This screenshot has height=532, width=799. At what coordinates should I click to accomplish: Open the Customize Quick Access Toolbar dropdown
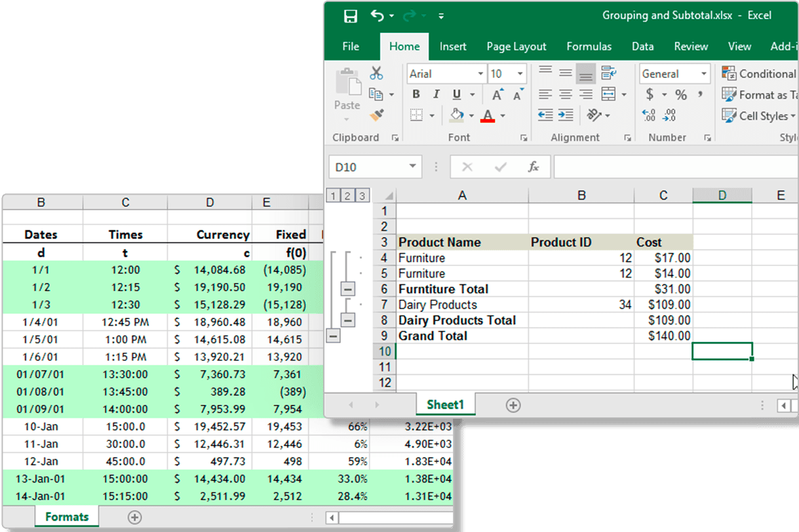[441, 16]
